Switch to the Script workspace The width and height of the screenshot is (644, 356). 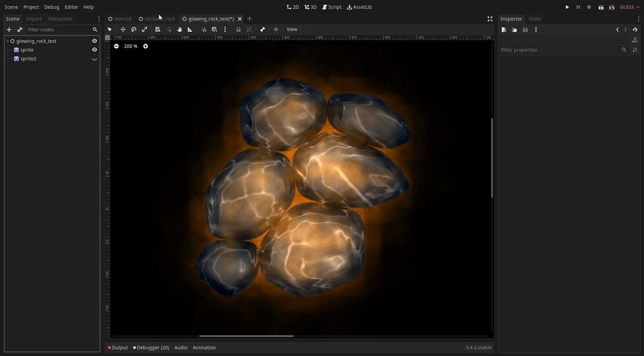332,7
